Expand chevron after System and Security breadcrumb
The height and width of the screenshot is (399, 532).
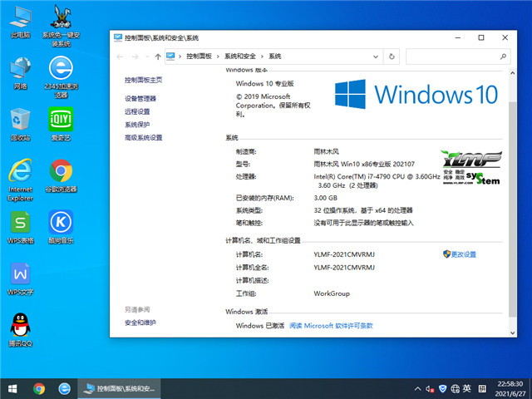pyautogui.click(x=263, y=57)
